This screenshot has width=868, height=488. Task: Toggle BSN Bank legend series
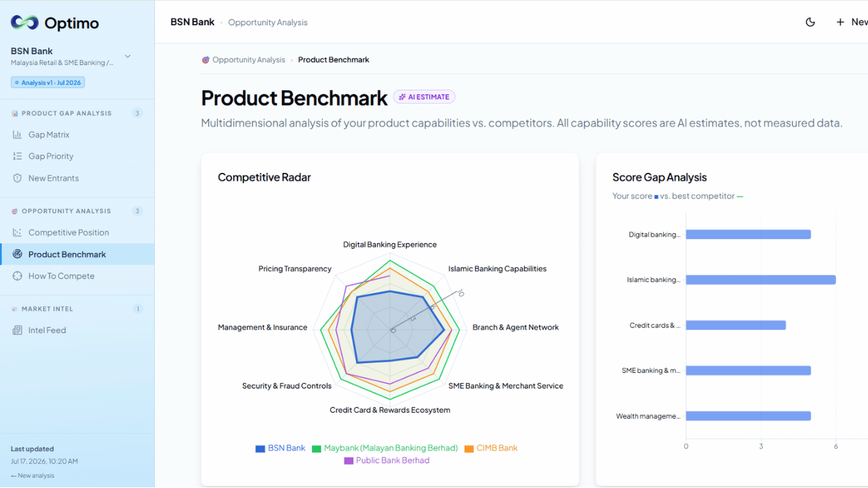280,448
